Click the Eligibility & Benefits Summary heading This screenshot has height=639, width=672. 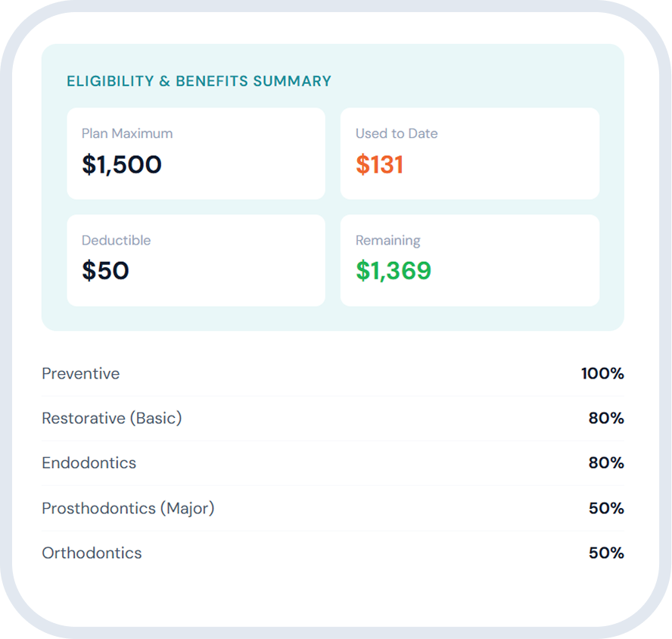point(199,81)
